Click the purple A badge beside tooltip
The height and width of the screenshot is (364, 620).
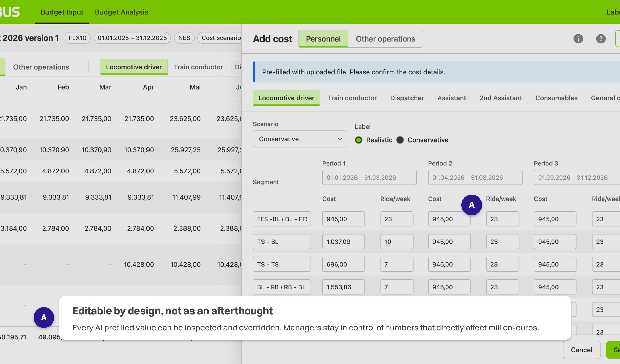[x=44, y=317]
